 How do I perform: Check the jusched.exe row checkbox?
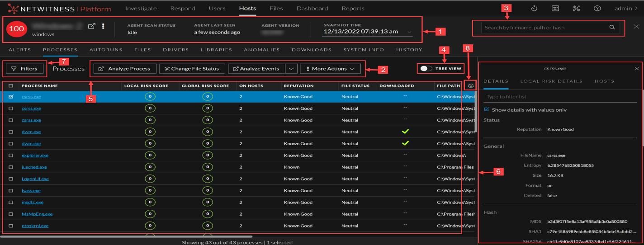tap(11, 167)
